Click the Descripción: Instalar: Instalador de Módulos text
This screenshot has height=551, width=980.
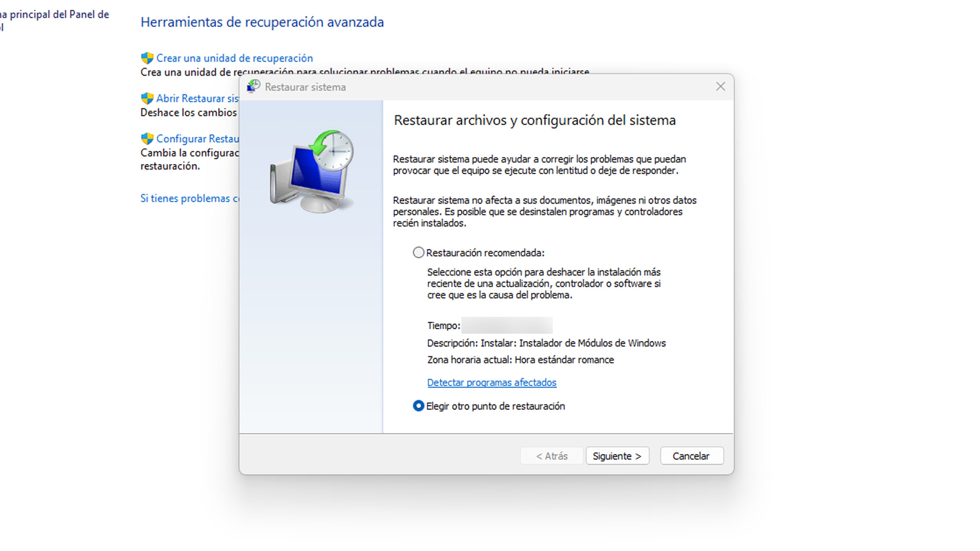546,343
